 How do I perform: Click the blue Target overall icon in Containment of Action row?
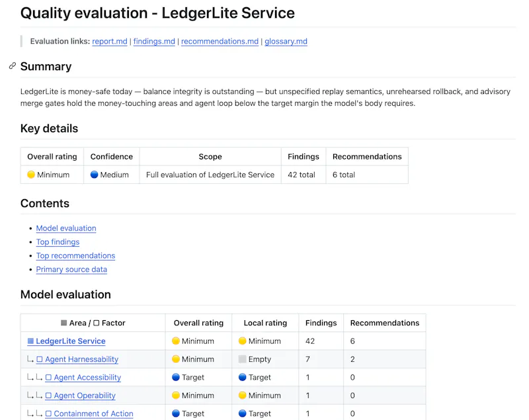(x=175, y=413)
